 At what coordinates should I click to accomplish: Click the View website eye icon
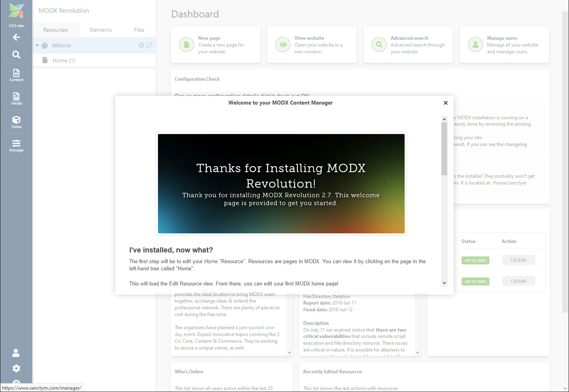click(x=283, y=45)
